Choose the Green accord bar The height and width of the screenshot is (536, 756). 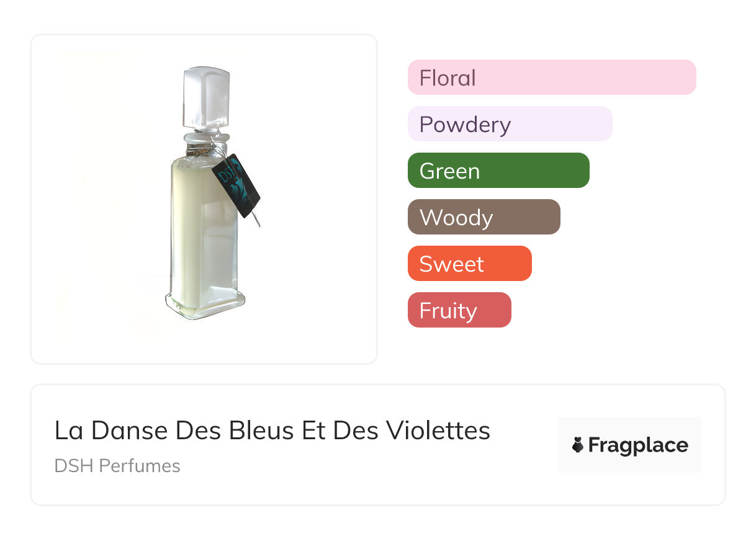(498, 171)
